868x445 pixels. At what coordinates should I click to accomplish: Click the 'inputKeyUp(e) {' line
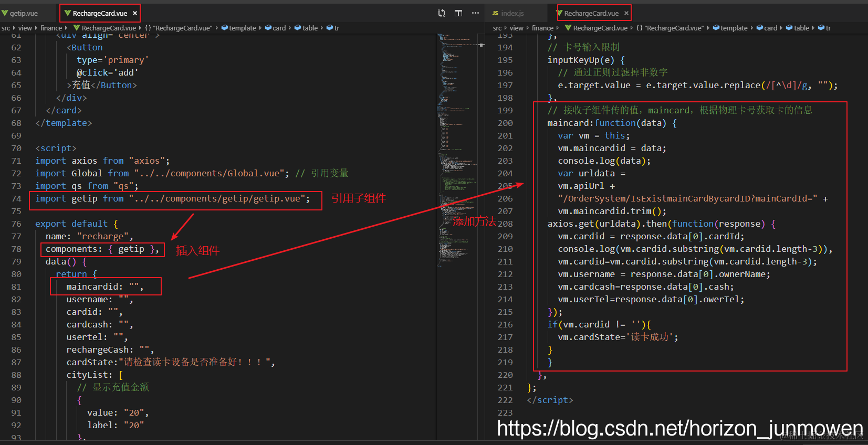coord(586,60)
